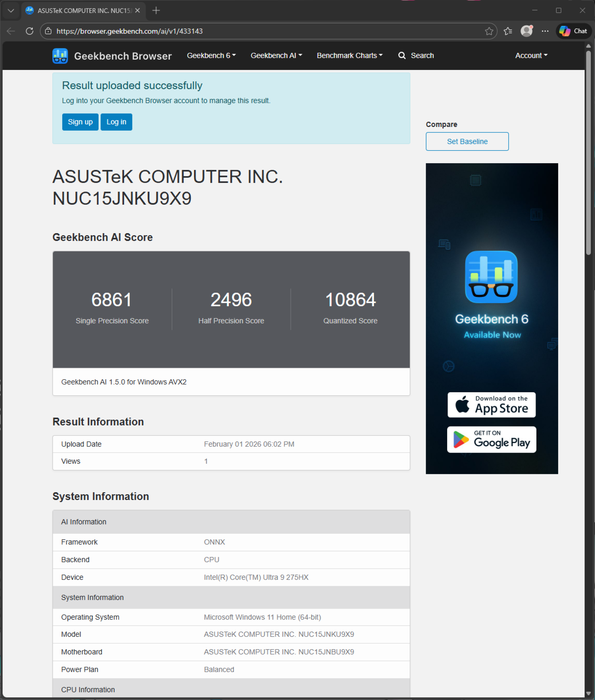Refresh the page
The image size is (595, 700).
30,31
